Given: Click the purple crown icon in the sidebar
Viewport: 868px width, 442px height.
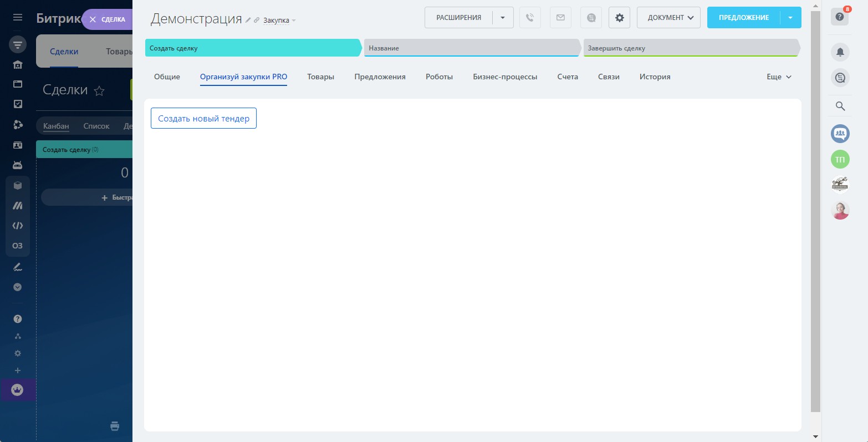Looking at the screenshot, I should [18, 390].
